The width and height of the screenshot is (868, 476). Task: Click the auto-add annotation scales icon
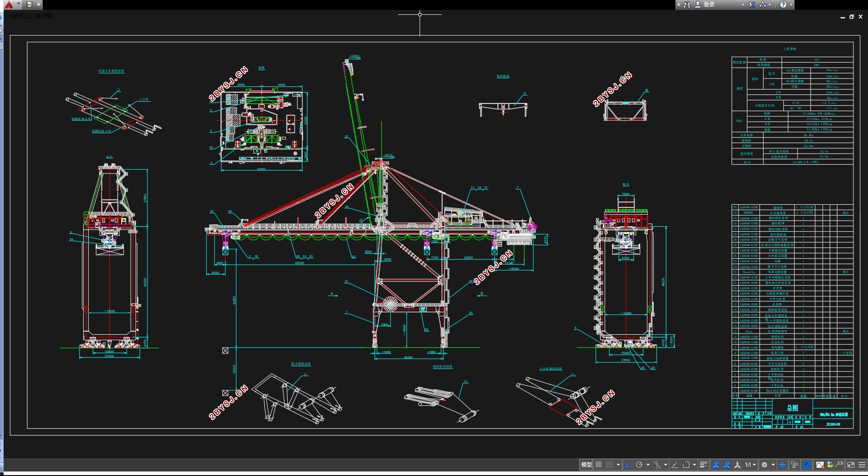click(727, 465)
